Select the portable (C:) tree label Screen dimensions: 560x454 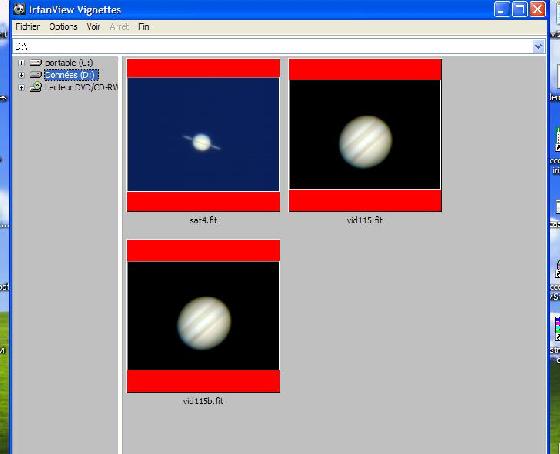(69, 63)
